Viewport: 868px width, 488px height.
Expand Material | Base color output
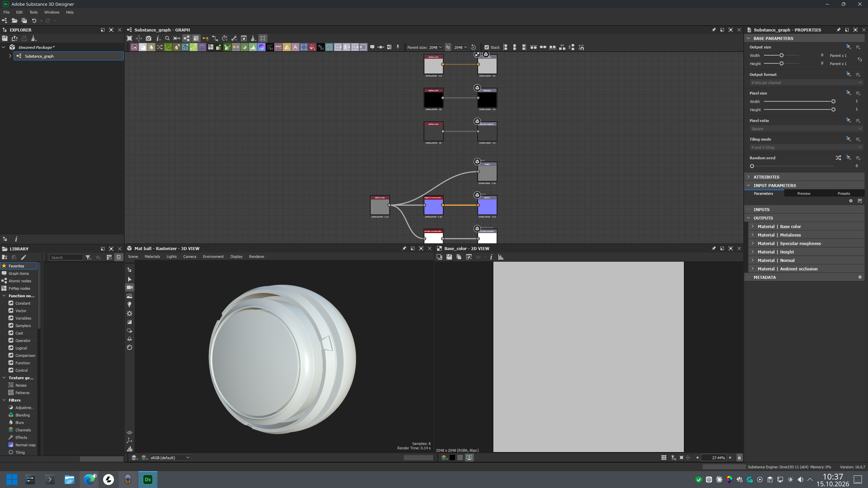(753, 226)
